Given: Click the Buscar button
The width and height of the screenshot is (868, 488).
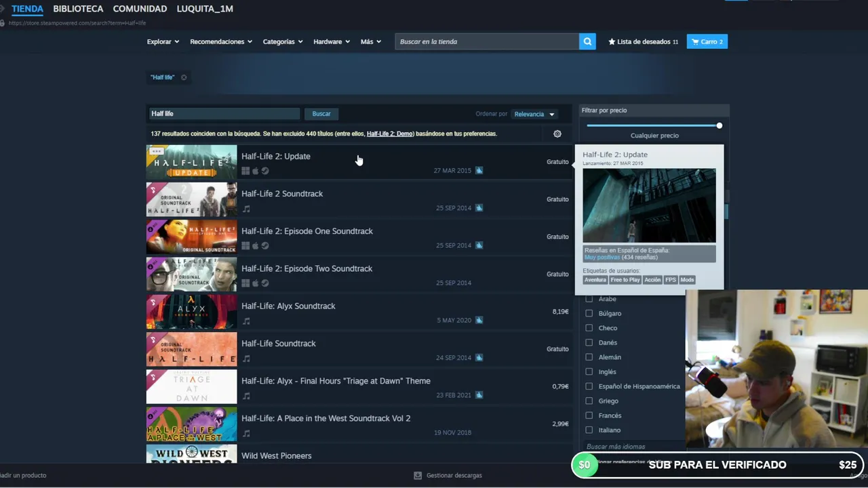Looking at the screenshot, I should point(321,114).
